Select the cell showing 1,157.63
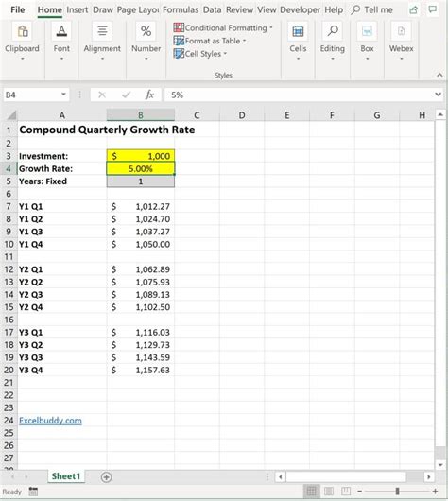The image size is (448, 501). (x=141, y=370)
